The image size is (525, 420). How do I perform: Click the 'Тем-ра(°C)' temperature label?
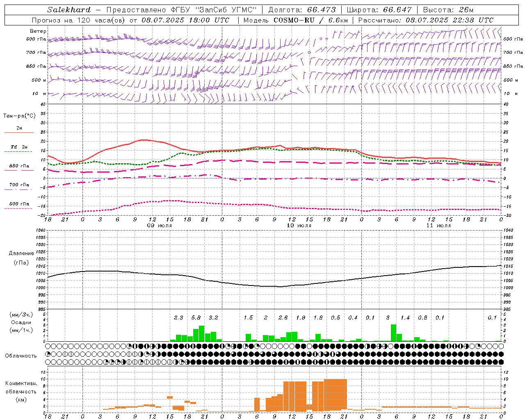coord(19,116)
